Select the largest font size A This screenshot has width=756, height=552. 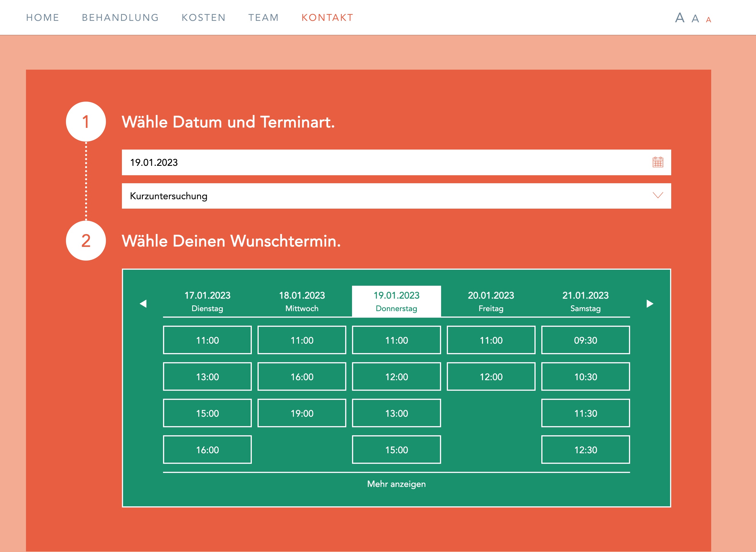679,18
